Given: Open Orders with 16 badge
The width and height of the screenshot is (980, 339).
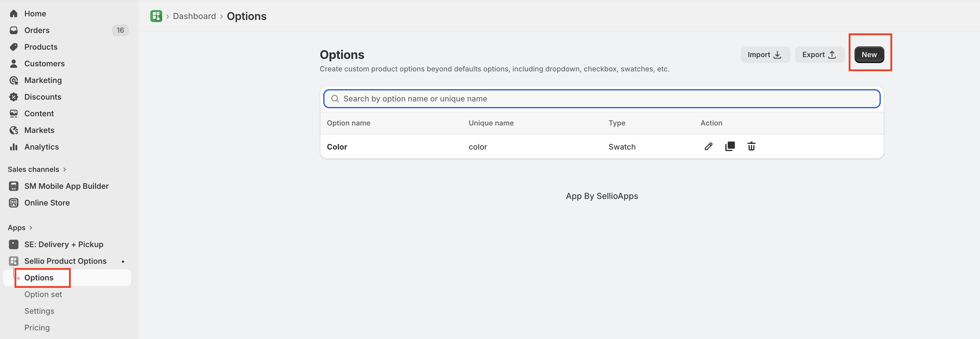Looking at the screenshot, I should [37, 30].
